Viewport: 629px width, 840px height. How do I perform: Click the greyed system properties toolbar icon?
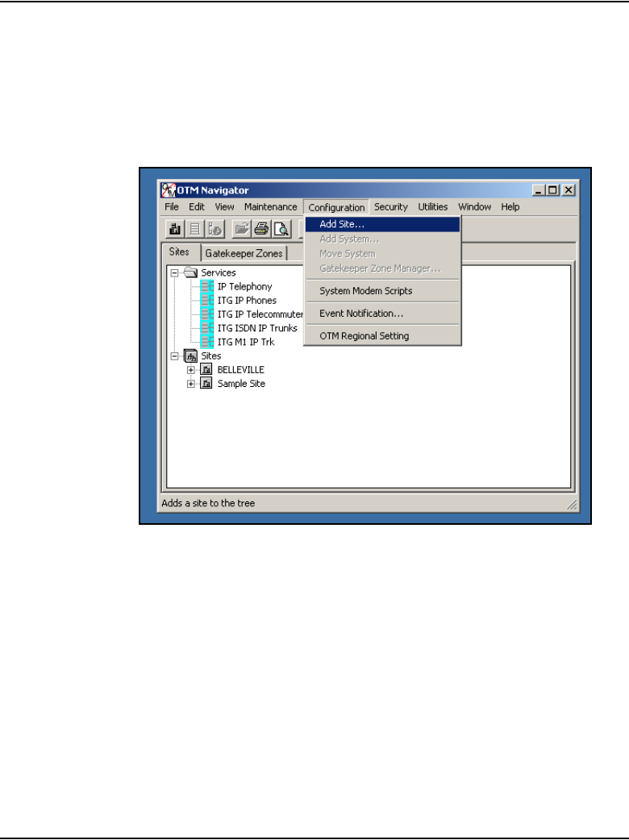coord(215,229)
